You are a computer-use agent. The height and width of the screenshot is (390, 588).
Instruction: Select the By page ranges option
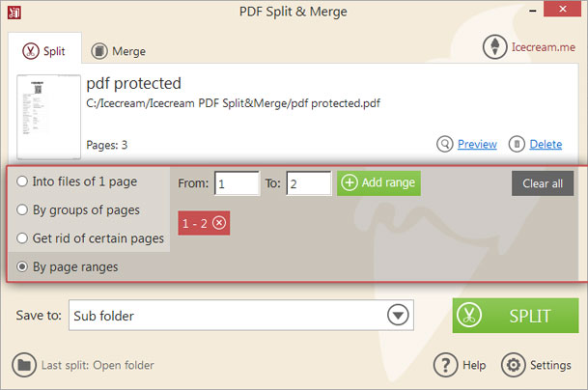point(20,266)
